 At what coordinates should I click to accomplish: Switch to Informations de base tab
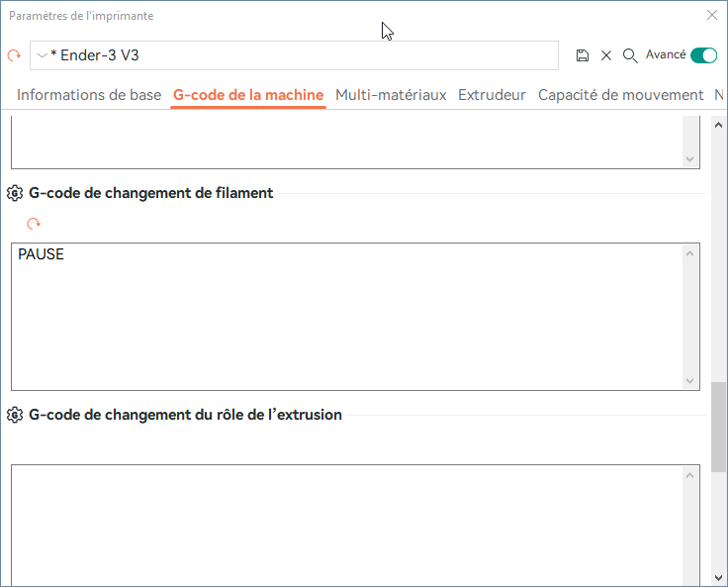(x=89, y=96)
